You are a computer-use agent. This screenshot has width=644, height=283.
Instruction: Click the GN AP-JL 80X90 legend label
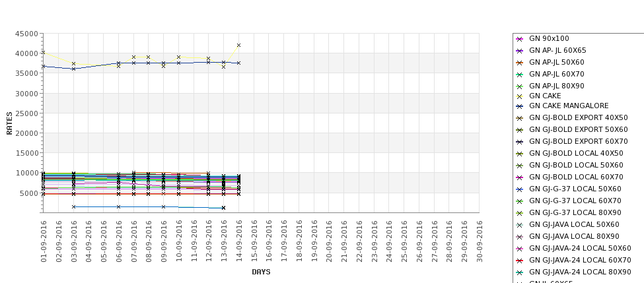coord(557,86)
